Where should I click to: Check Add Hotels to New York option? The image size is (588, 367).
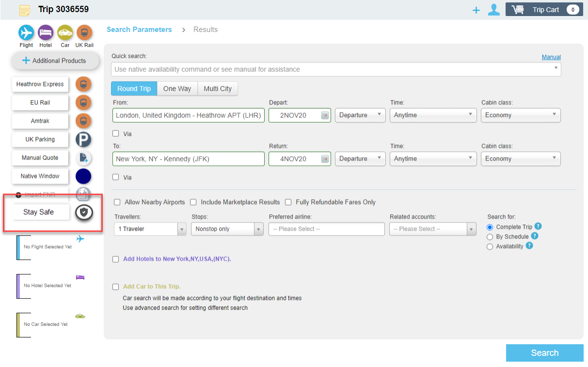tap(116, 259)
